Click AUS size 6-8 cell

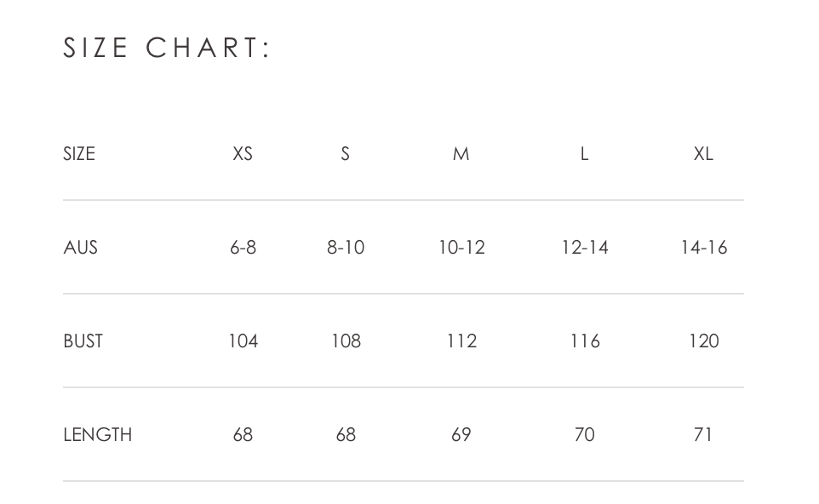[243, 247]
